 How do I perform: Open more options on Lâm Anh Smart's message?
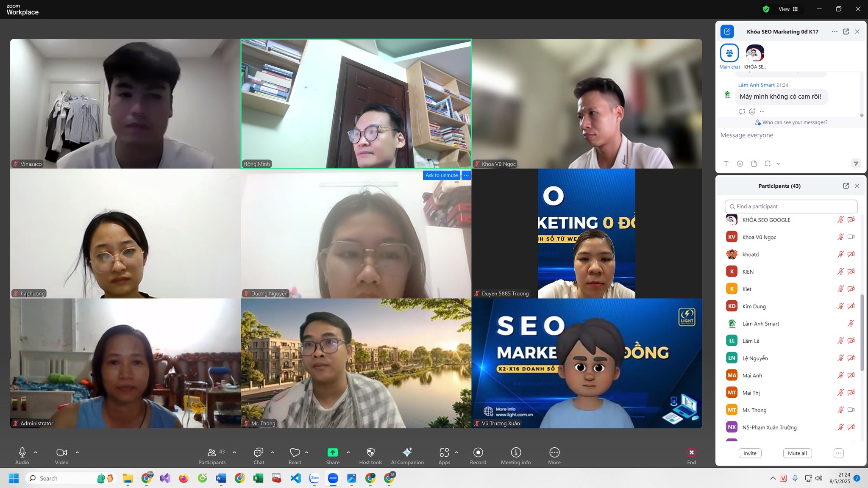click(762, 111)
